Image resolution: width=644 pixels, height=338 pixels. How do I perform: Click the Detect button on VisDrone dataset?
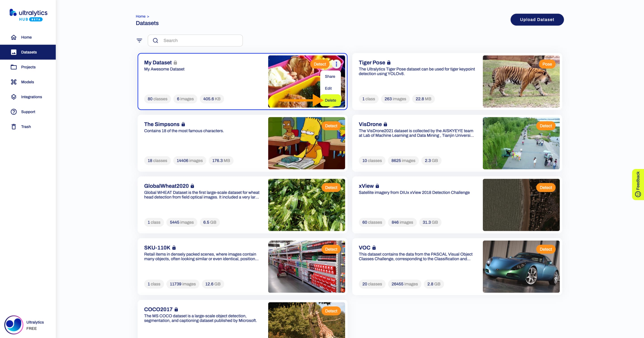pos(545,126)
